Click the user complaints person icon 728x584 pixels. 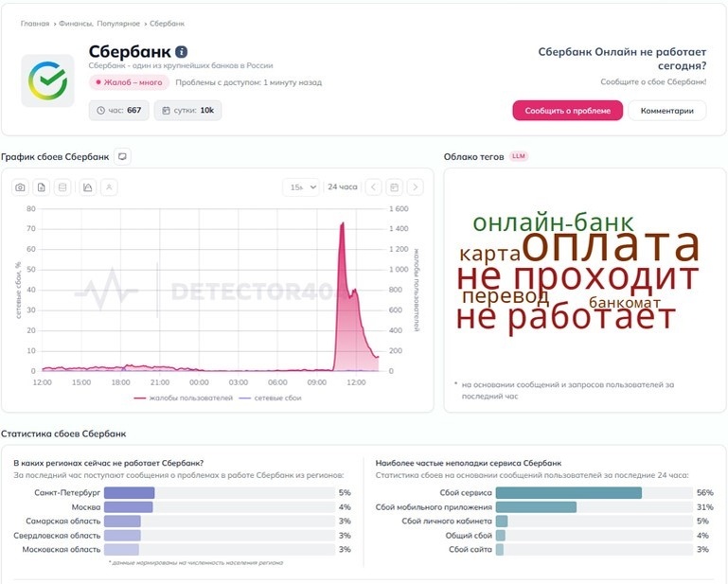(x=109, y=187)
